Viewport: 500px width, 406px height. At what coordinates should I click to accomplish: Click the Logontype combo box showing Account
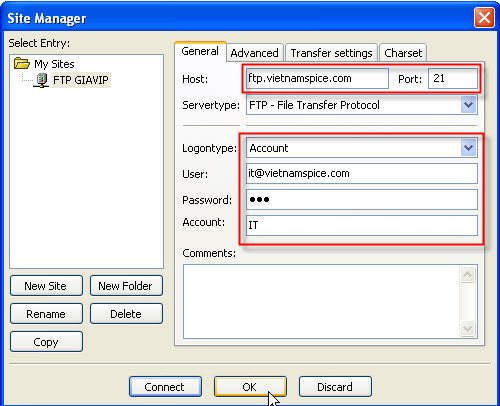[x=361, y=148]
